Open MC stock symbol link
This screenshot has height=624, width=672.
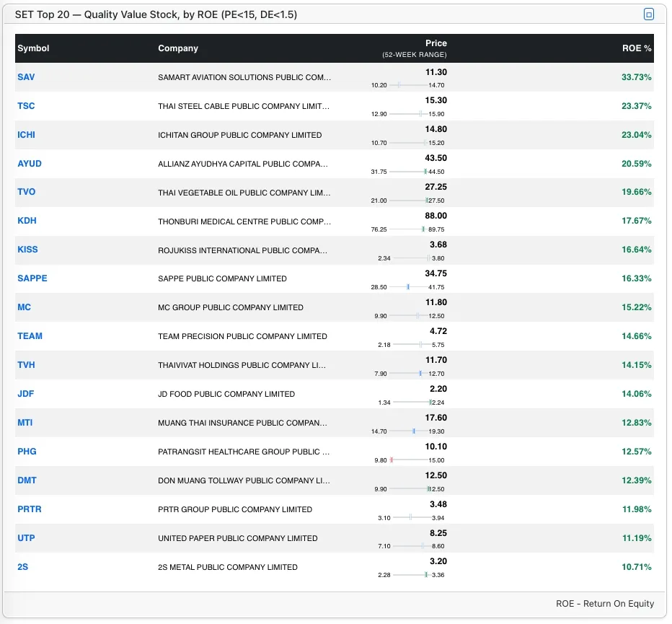coord(24,307)
